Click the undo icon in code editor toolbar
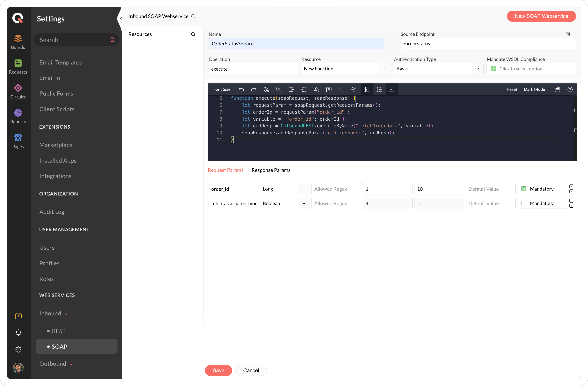Image resolution: width=588 pixels, height=386 pixels. click(241, 89)
